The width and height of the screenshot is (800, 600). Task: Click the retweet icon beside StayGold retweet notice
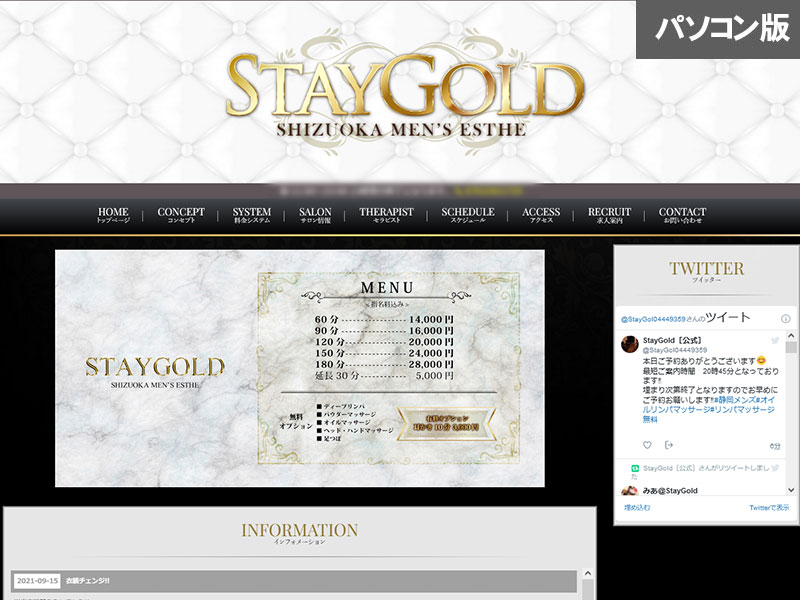coord(634,468)
